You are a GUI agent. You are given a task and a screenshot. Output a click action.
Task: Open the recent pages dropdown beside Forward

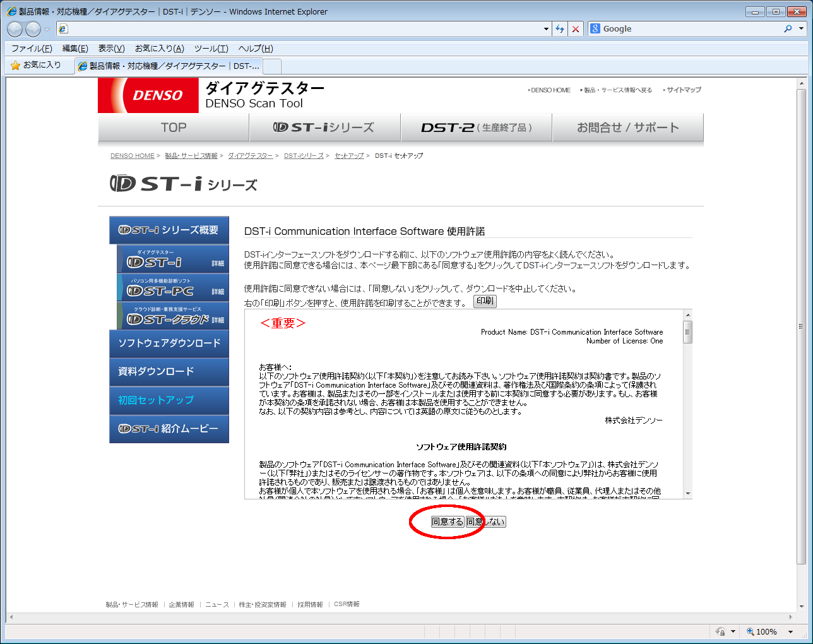(47, 29)
